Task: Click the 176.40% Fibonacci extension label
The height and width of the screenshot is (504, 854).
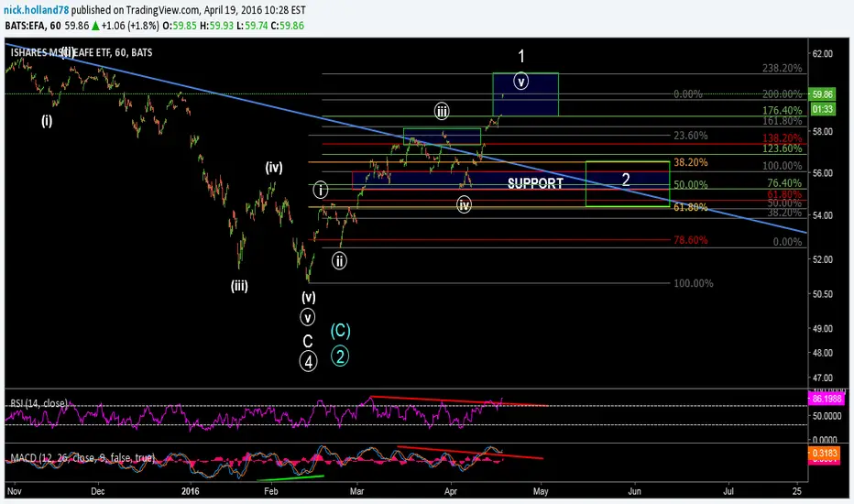Action: [x=783, y=110]
